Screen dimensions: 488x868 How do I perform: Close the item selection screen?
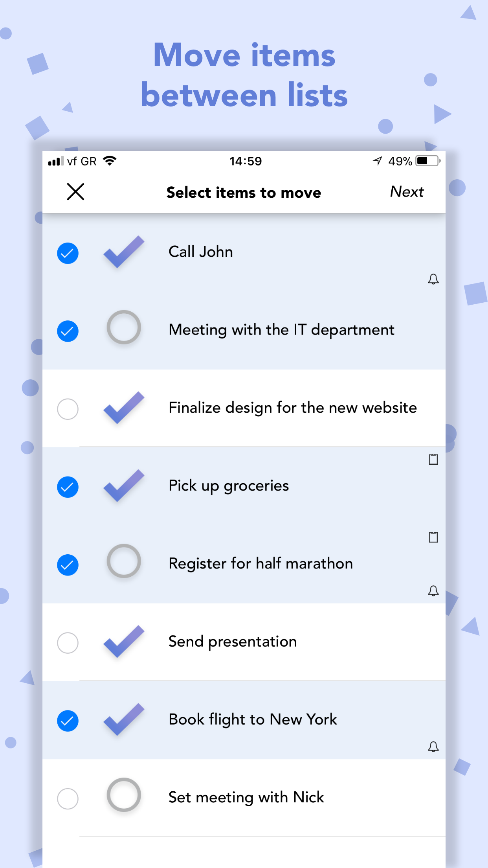coord(75,192)
